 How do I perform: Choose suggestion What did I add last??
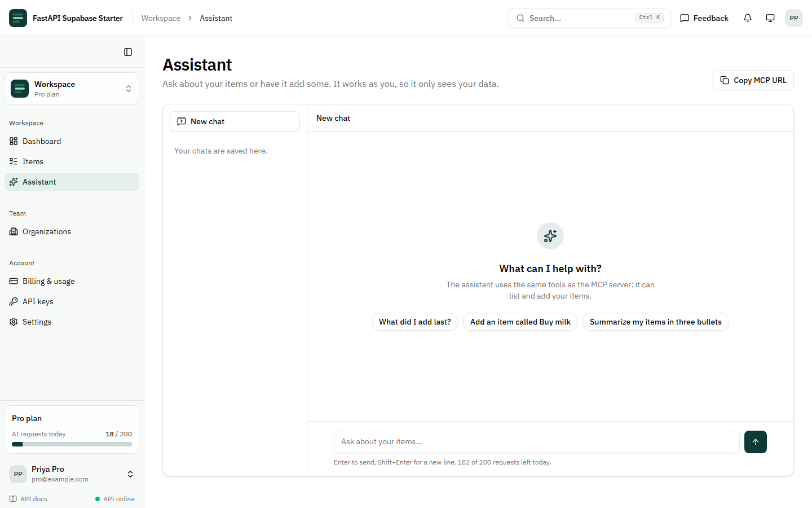415,322
